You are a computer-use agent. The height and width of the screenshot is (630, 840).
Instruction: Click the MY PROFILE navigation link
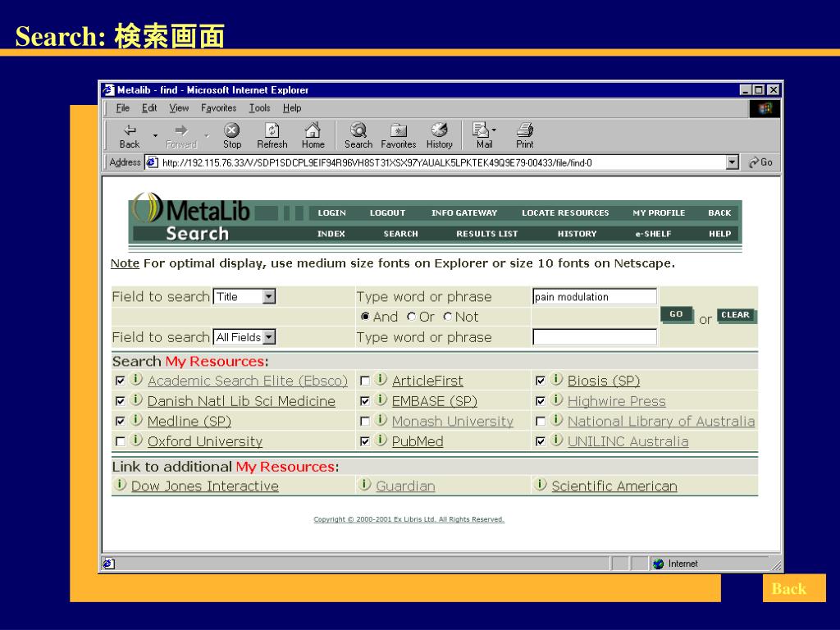pos(659,212)
